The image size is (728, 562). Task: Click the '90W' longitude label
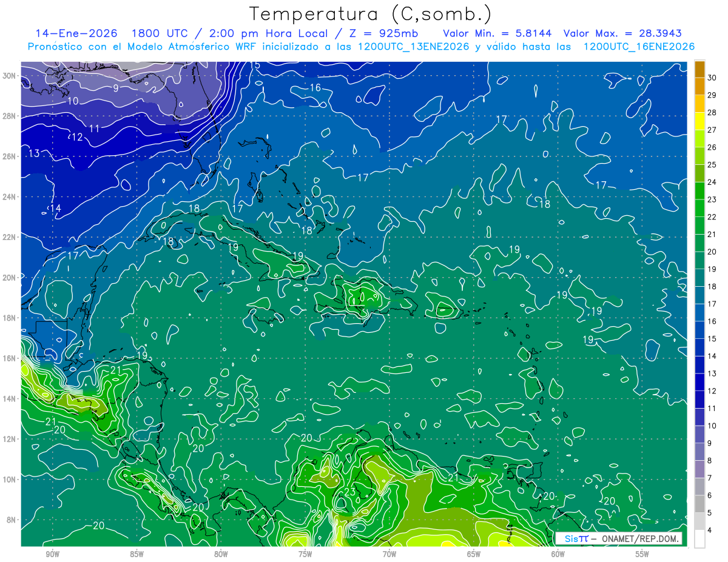(52, 554)
